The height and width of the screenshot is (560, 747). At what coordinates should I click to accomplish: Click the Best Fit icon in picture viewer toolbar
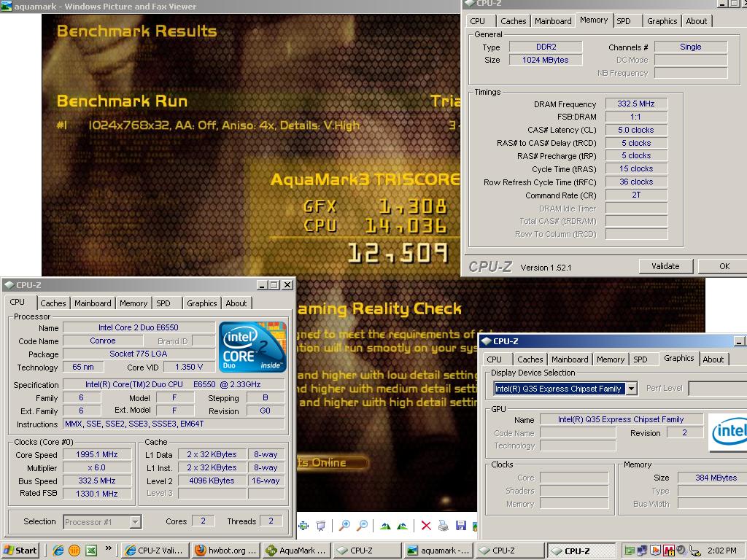pos(303,526)
